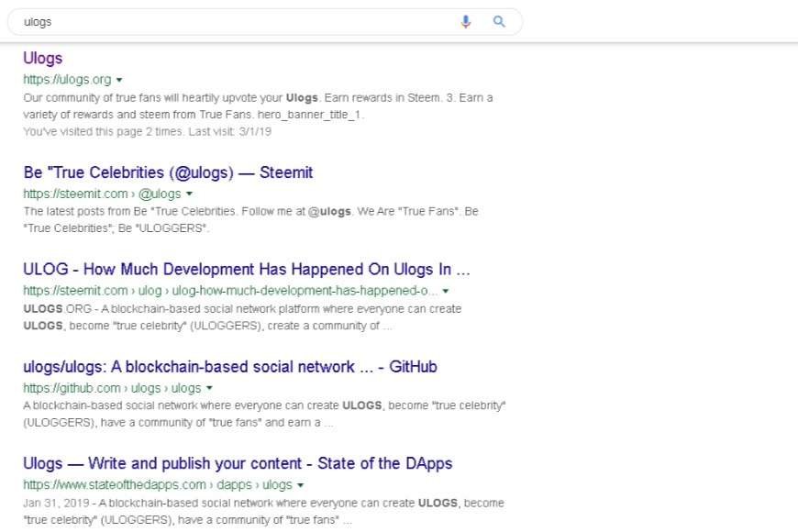Viewport: 798px width, 532px height.
Task: Click the magnifying glass search icon
Action: (499, 21)
